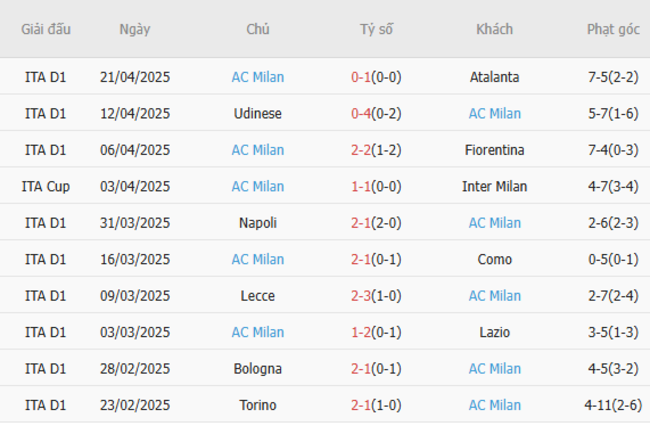Click the 0-4 score for Udinese match
The height and width of the screenshot is (434, 650).
pos(362,114)
